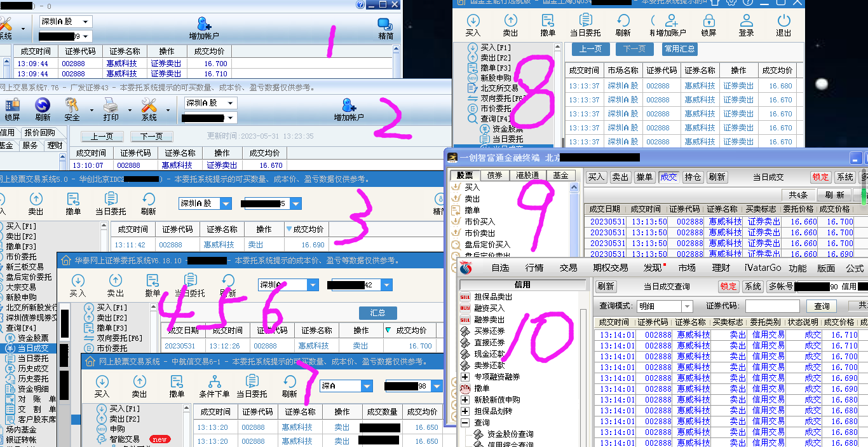
Task: Collapse the 查询 tree node in window 10
Action: [x=465, y=423]
